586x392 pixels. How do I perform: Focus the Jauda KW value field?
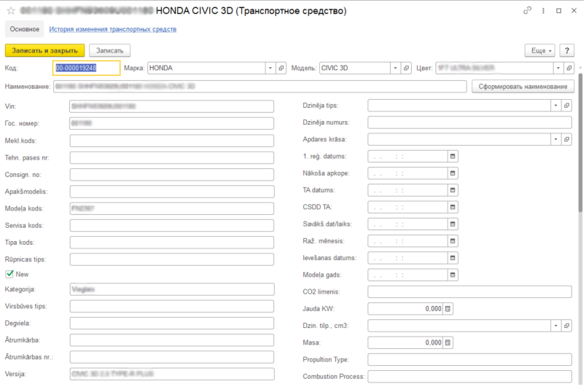tap(405, 309)
